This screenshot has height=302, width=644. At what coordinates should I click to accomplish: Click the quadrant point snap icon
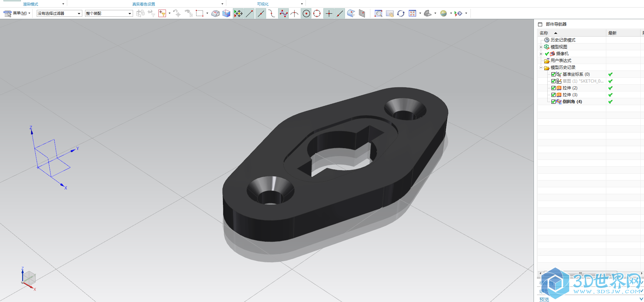(x=317, y=13)
